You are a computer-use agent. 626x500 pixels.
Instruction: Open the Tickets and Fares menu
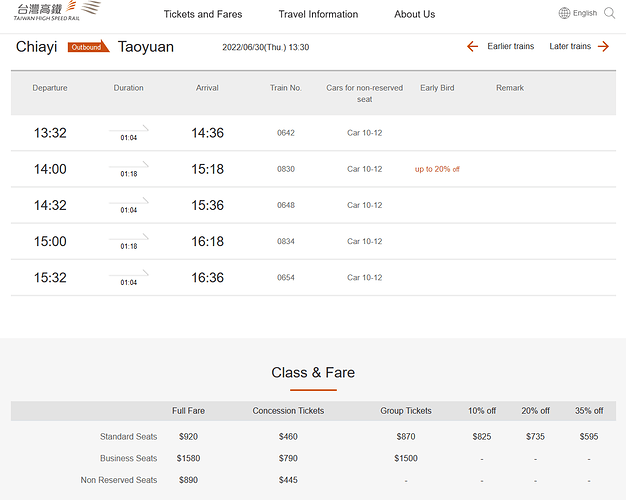pos(203,14)
